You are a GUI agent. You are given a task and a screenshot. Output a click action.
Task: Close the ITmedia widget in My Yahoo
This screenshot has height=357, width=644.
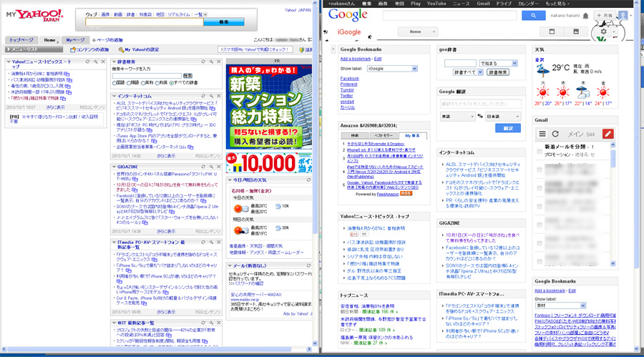click(x=218, y=243)
